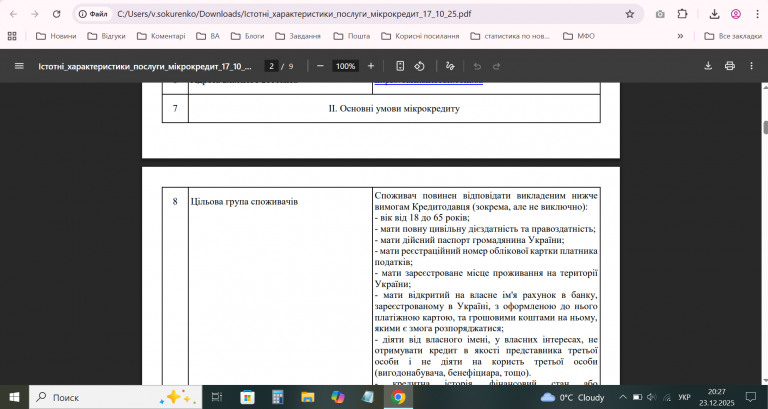Viewport: 768px width, 409px height.
Task: Switch to Chrome in the taskbar
Action: 398,397
